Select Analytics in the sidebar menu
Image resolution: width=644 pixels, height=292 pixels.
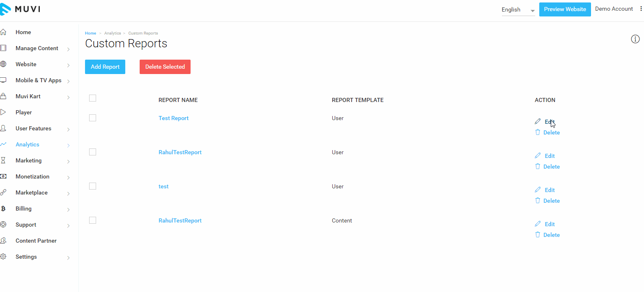pos(28,144)
